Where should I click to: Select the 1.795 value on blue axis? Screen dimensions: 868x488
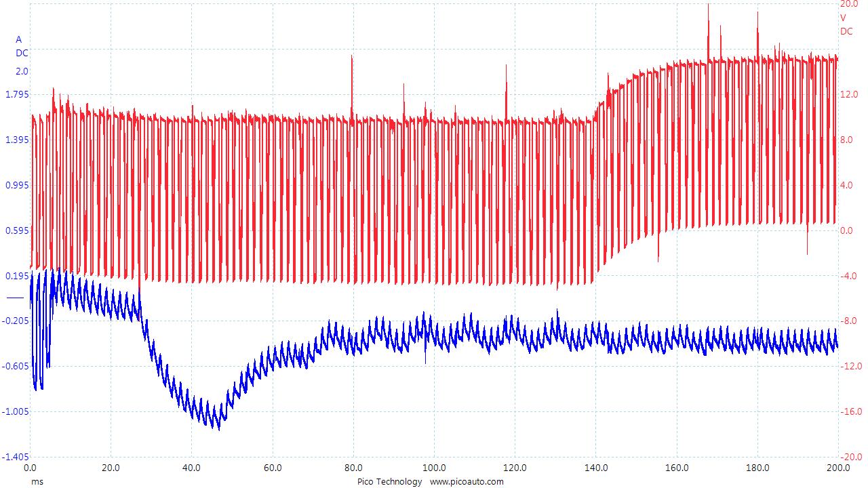pos(17,94)
